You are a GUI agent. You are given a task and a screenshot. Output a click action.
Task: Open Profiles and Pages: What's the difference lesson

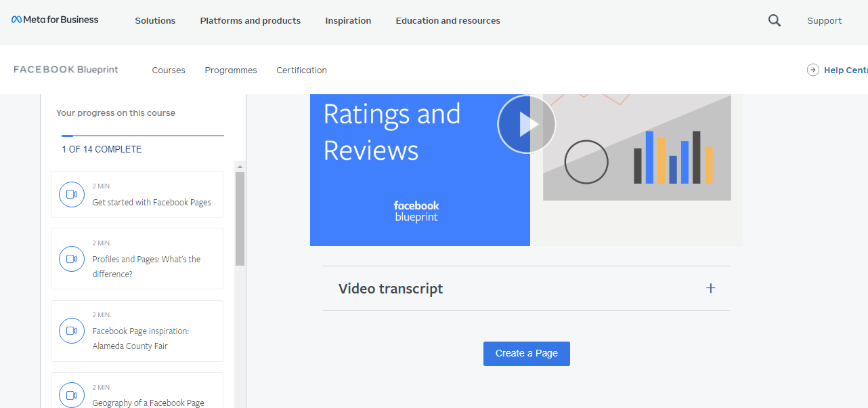(137, 259)
